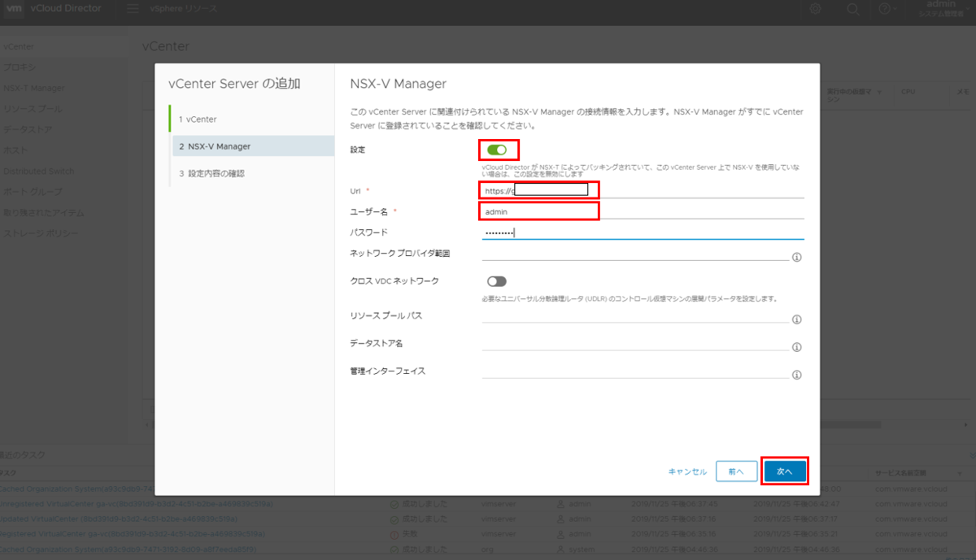This screenshot has height=560, width=976.
Task: Click the info icon beside 管理インターフェイス
Action: [x=797, y=375]
